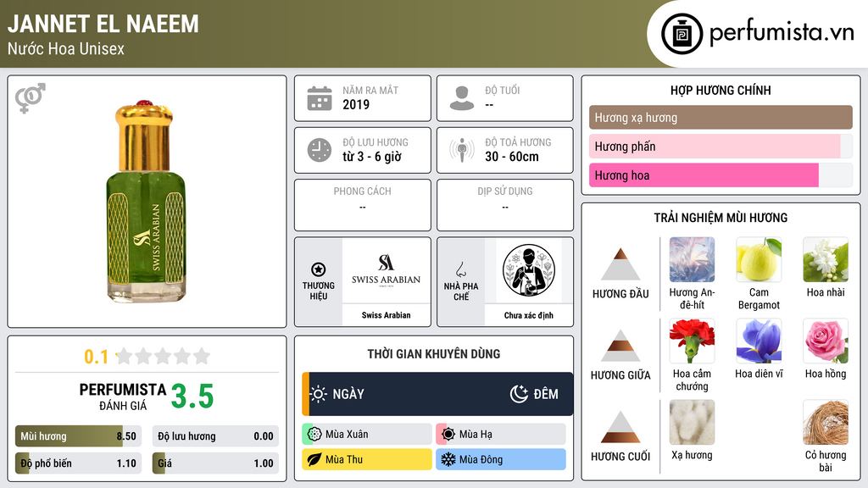Click the perfumista.vn bottle logo icon
Viewport: 868px width, 488px height.
[x=682, y=34]
